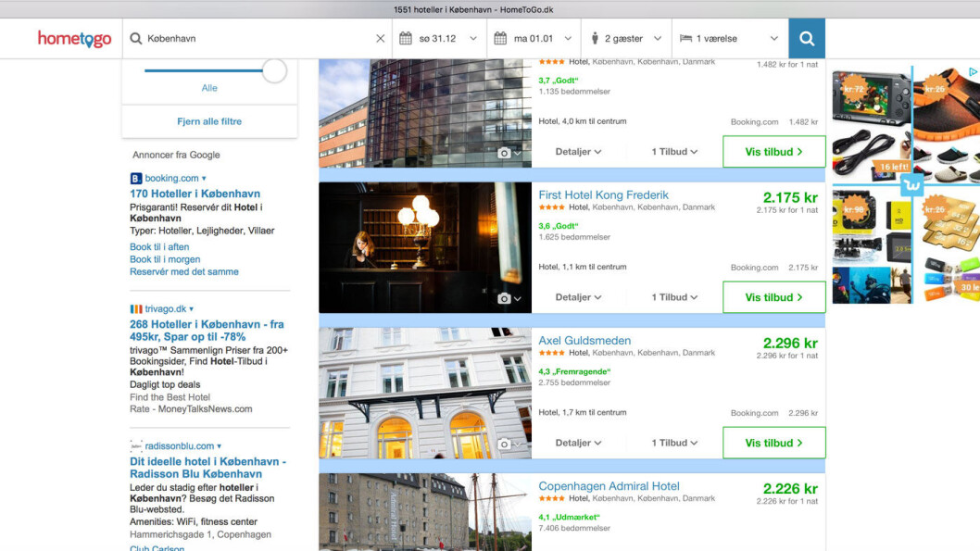Open Copenhagen Admiral Hotel title link

609,486
